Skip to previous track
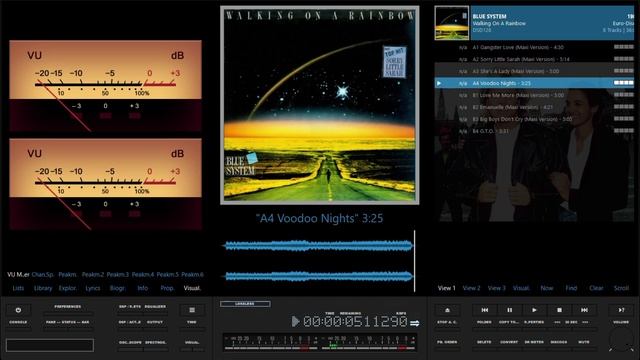The width and height of the screenshot is (640, 360). click(484, 310)
